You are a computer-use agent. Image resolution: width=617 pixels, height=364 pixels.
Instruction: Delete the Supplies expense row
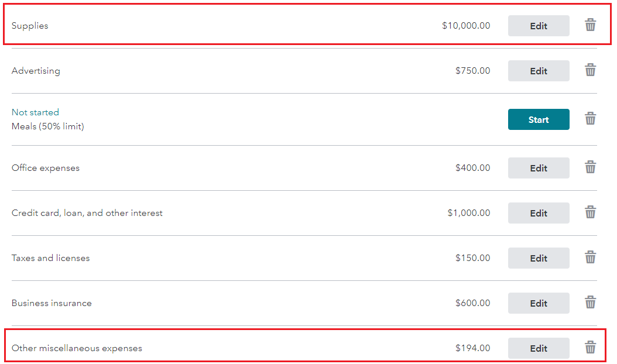click(590, 25)
